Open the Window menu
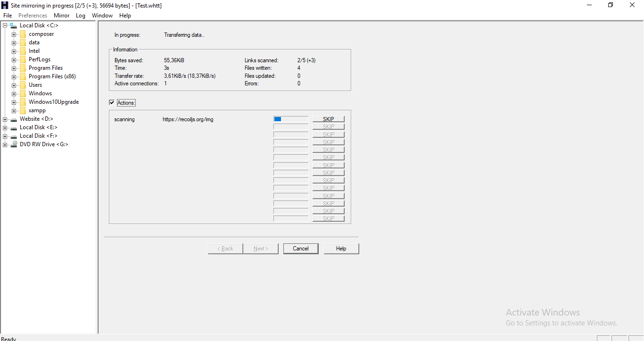 point(102,16)
